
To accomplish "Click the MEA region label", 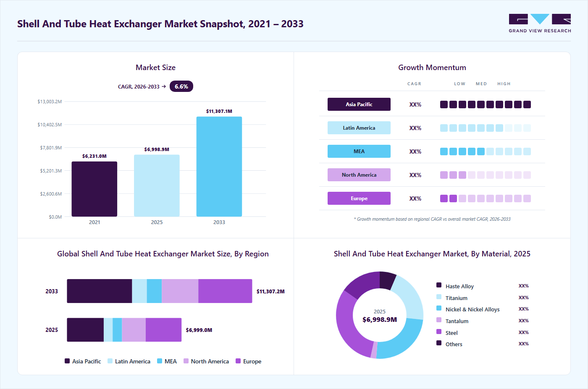I will pos(359,151).
